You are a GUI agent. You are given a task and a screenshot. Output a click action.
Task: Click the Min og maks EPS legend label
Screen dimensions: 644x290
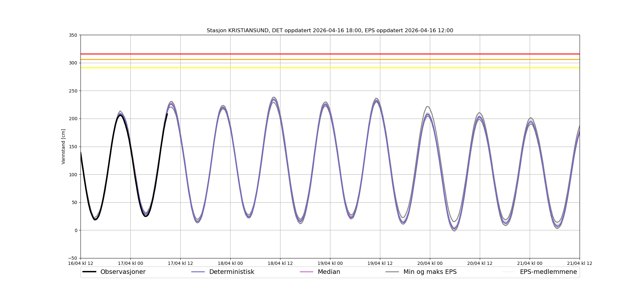pos(430,272)
